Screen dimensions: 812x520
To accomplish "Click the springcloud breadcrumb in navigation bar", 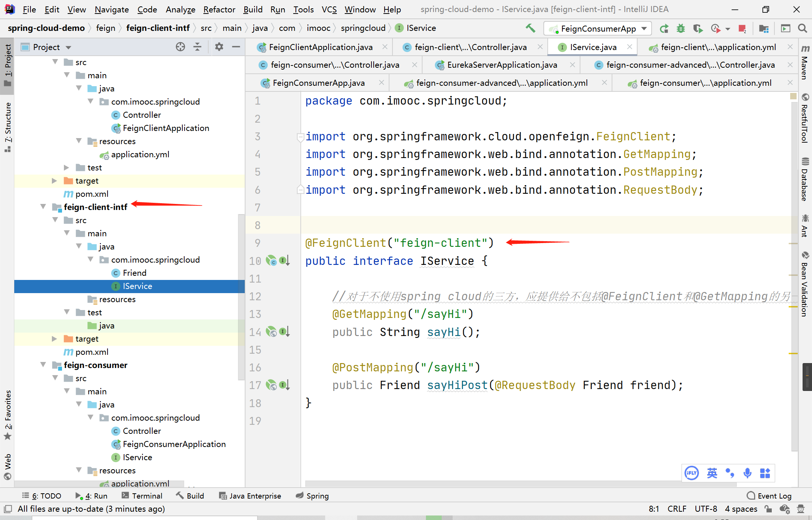I will (x=363, y=28).
